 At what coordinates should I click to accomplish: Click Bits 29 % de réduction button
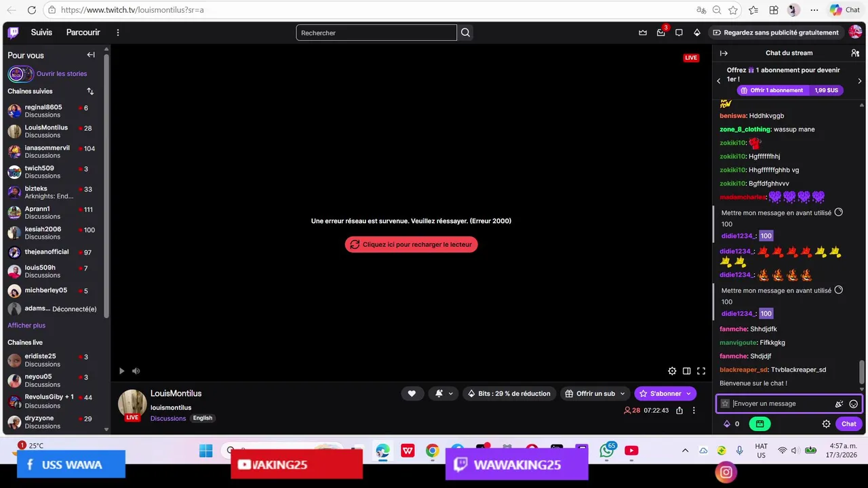(509, 394)
